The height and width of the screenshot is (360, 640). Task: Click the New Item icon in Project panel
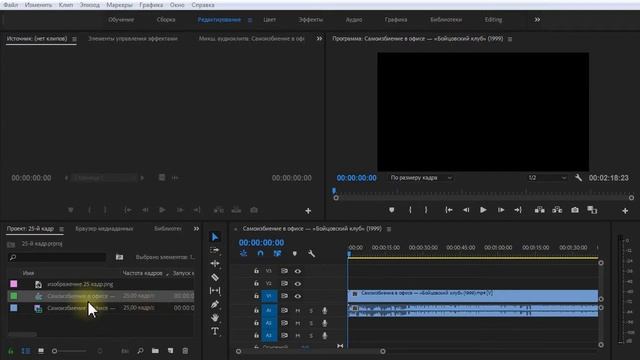click(170, 351)
